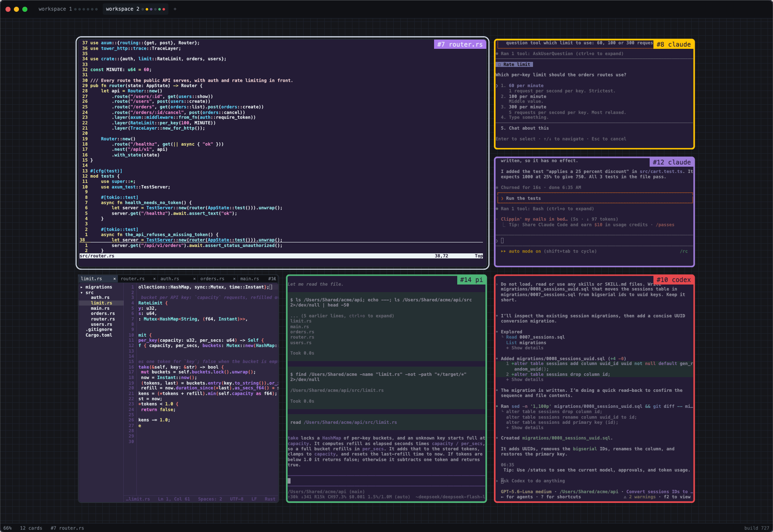Open Cargo.toml in the file tree
Screen dimensions: 773x532
(x=99, y=335)
